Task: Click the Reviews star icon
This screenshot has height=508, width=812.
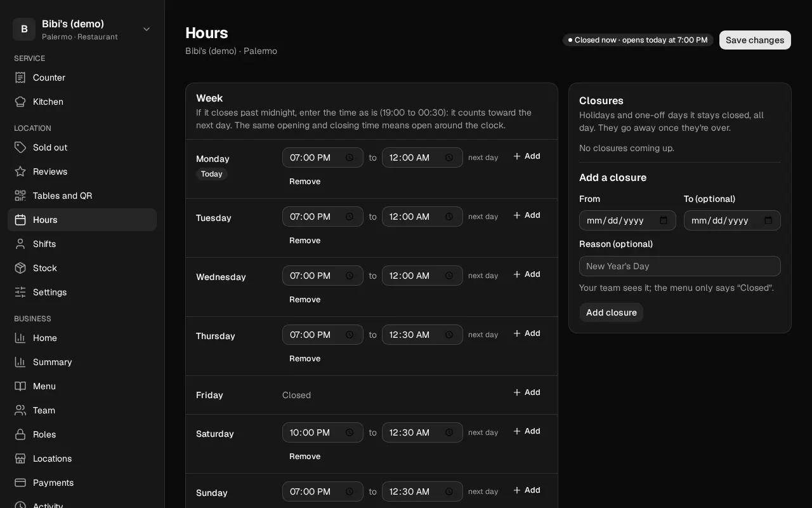Action: click(x=20, y=171)
